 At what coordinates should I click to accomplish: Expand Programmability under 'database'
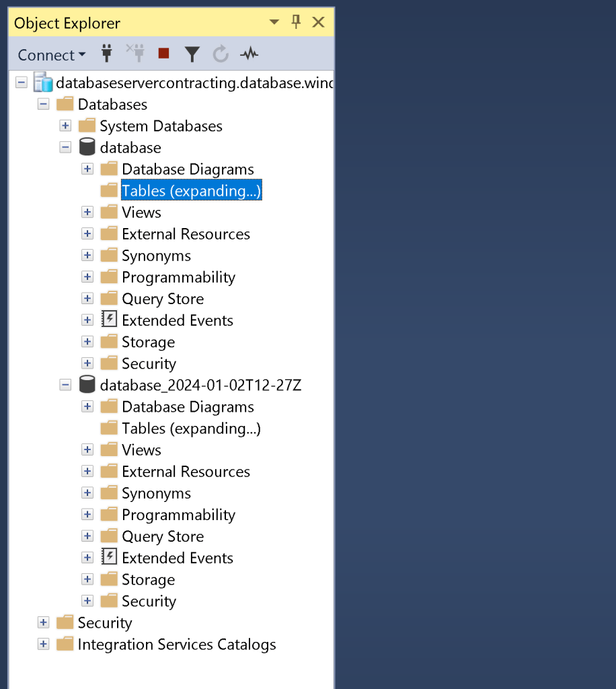tap(87, 277)
